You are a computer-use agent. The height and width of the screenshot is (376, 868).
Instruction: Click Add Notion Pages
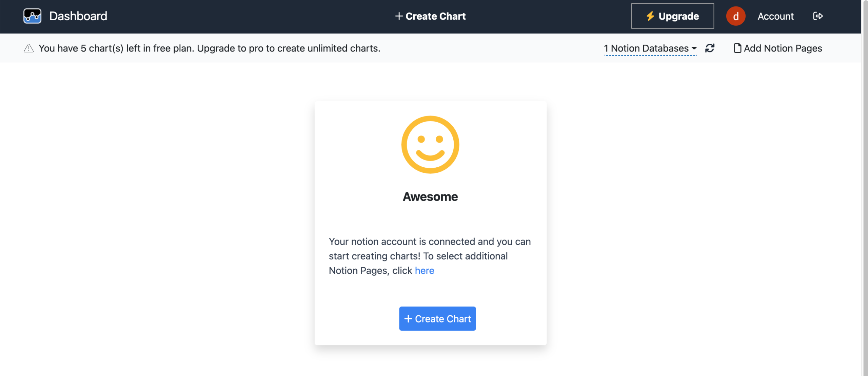click(778, 48)
